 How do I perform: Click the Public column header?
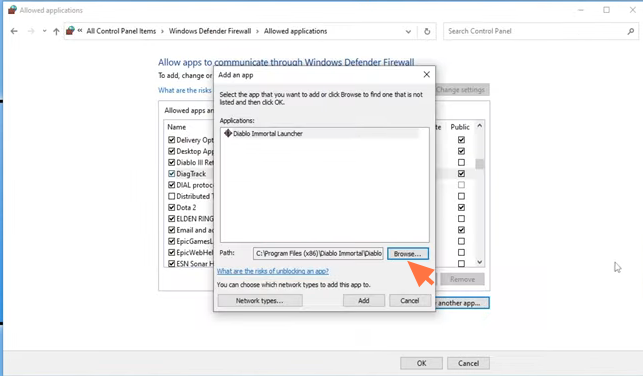[460, 127]
